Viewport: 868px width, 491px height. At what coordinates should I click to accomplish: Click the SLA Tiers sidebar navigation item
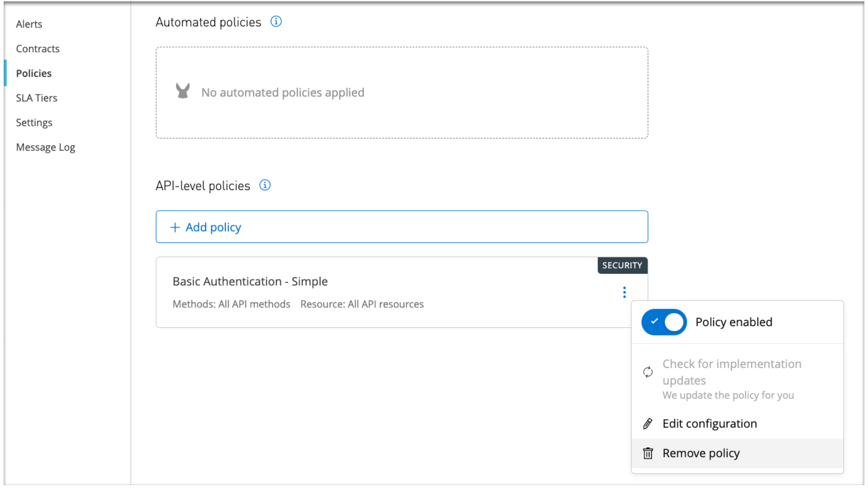tap(36, 98)
